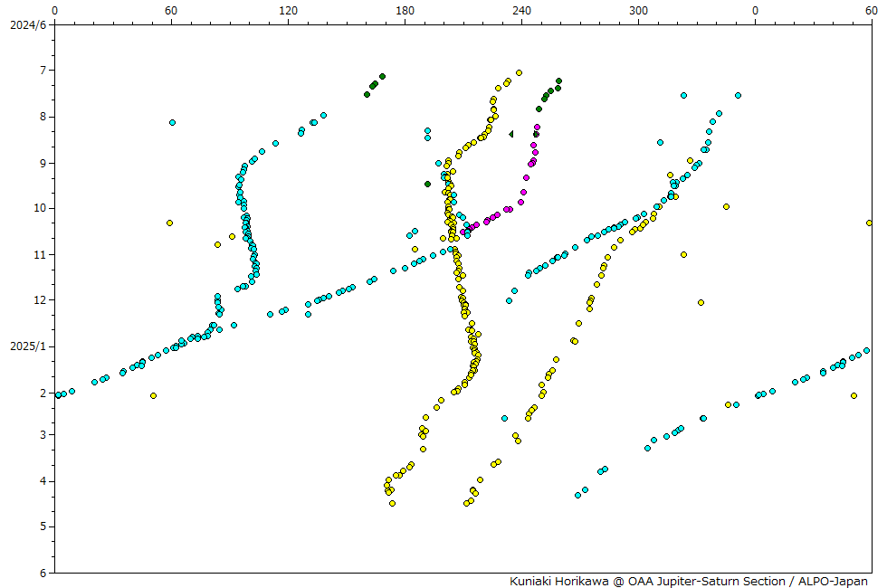Select the isolated dark green point near longitude 190
Screen dimensions: 887x588
point(427,184)
